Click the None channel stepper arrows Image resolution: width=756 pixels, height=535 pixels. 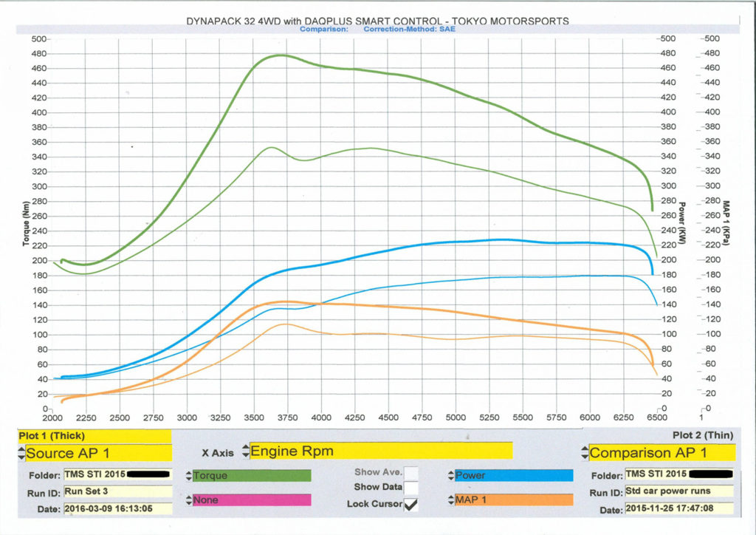pyautogui.click(x=189, y=500)
